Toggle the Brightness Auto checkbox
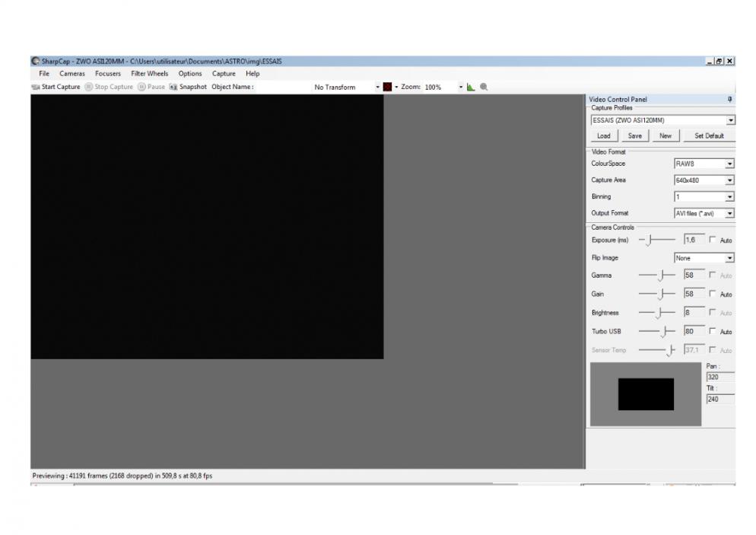The width and height of the screenshot is (756, 535). point(712,313)
